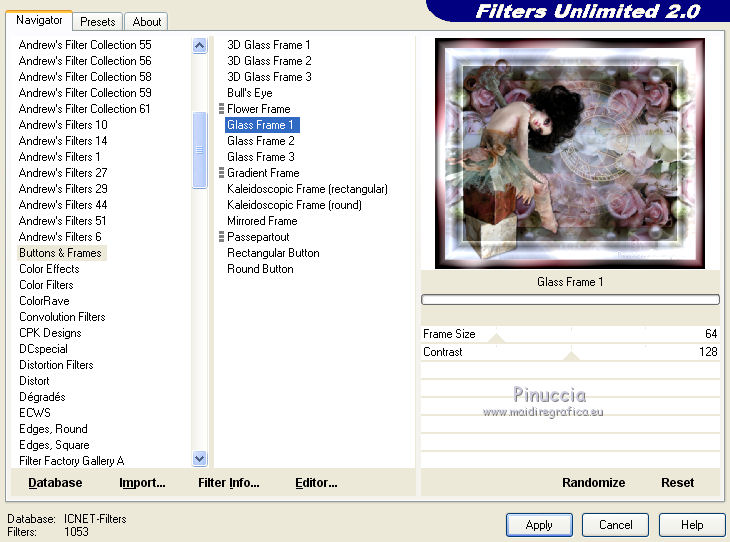Choose the 3D Glass Frame 2 filter
The height and width of the screenshot is (542, 730).
click(x=269, y=61)
